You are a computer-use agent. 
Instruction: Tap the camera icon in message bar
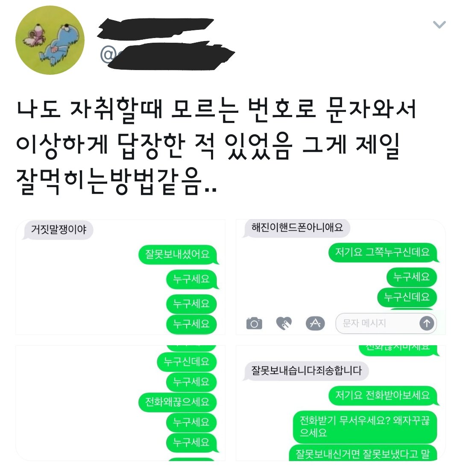click(254, 323)
